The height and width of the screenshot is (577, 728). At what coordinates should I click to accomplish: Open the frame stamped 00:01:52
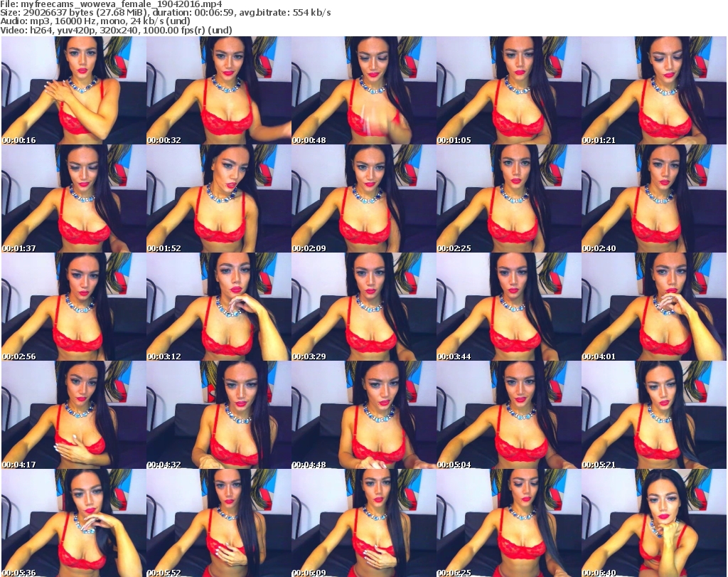pyautogui.click(x=219, y=198)
